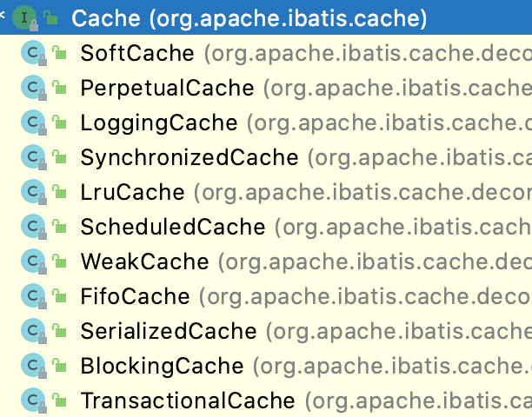Viewport: 532px width, 417px height.
Task: Choose SynchronizedCache from the subtypes list
Action: [x=189, y=157]
